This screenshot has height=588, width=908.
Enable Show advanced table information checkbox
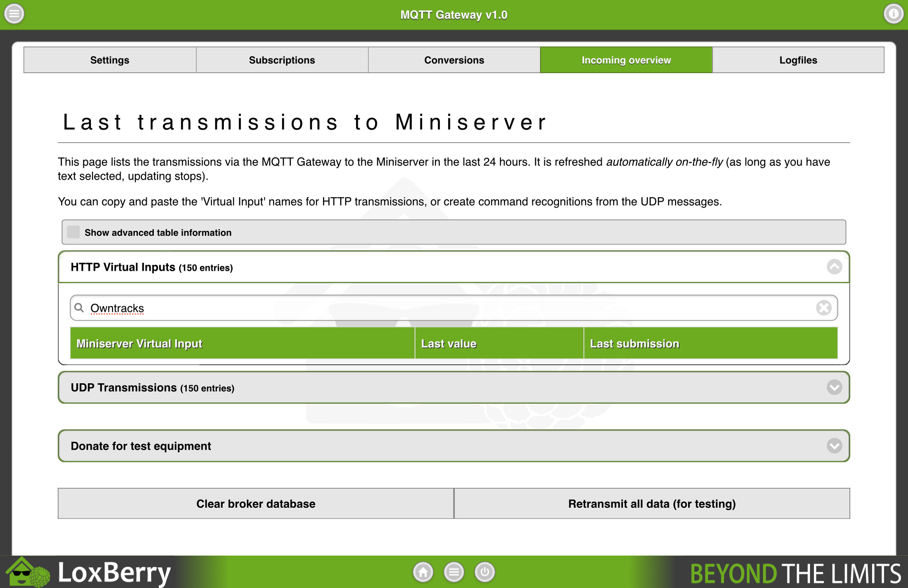point(74,232)
